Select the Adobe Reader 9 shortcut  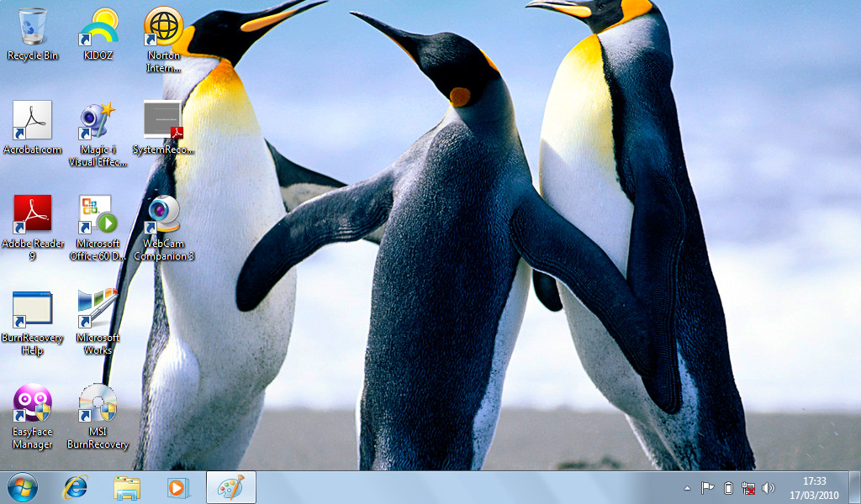(x=32, y=215)
